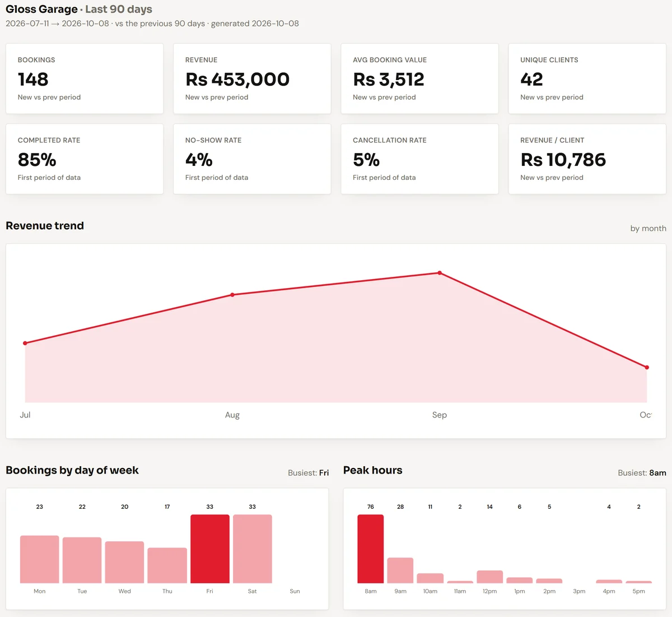This screenshot has width=672, height=617.
Task: Select the 10am peak hours bar
Action: [430, 578]
